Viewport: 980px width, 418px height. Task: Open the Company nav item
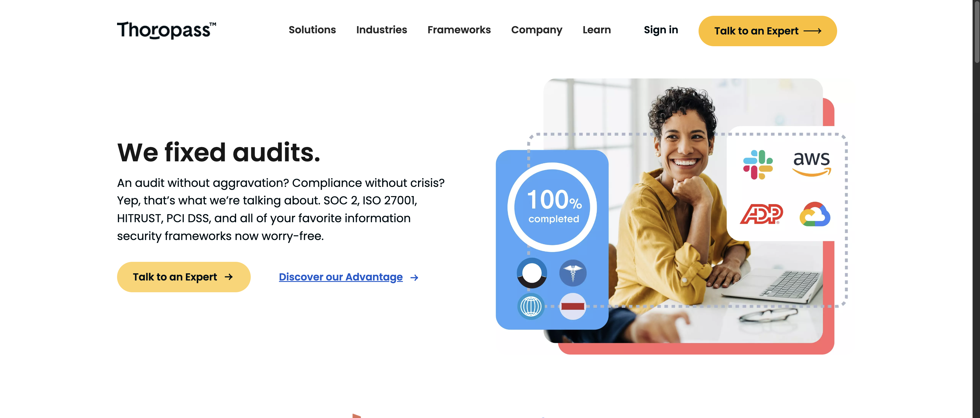pos(536,30)
